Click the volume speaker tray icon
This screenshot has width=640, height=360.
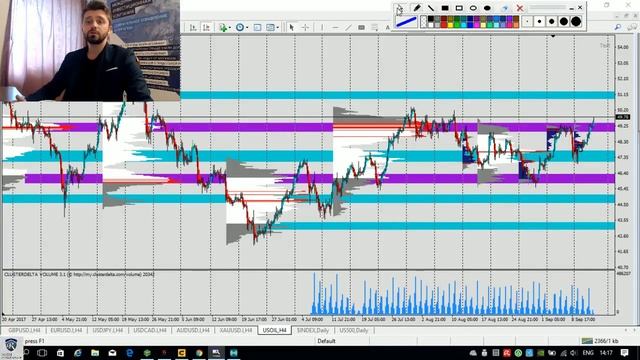pyautogui.click(x=573, y=353)
